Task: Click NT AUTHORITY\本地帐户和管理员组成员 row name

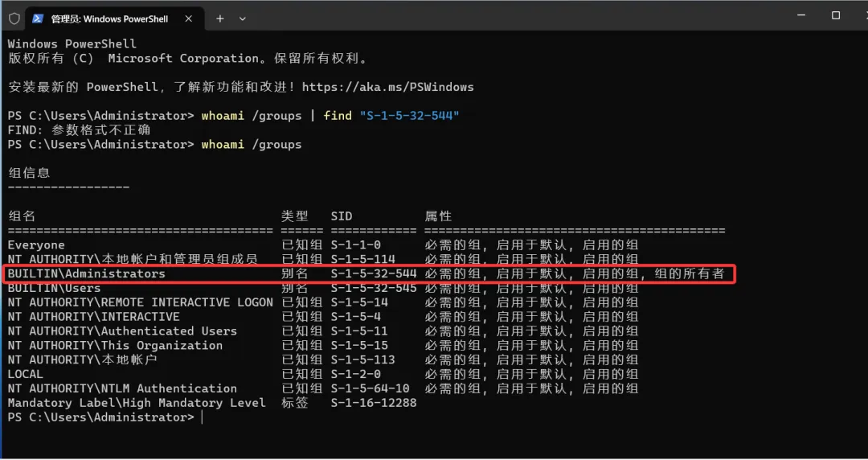Action: [133, 260]
